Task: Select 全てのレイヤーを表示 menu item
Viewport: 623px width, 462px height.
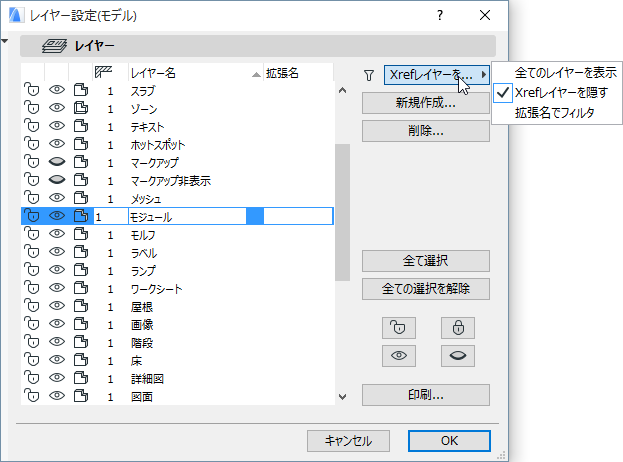Action: [565, 72]
